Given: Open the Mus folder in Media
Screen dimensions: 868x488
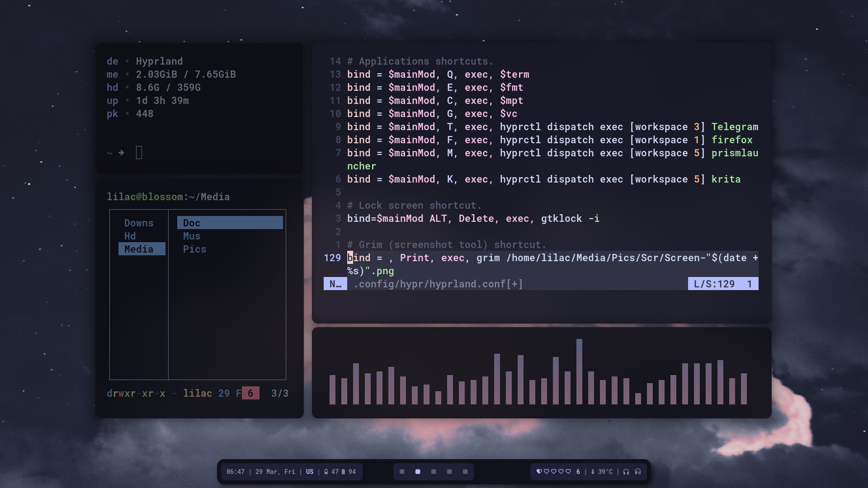Looking at the screenshot, I should pyautogui.click(x=192, y=236).
